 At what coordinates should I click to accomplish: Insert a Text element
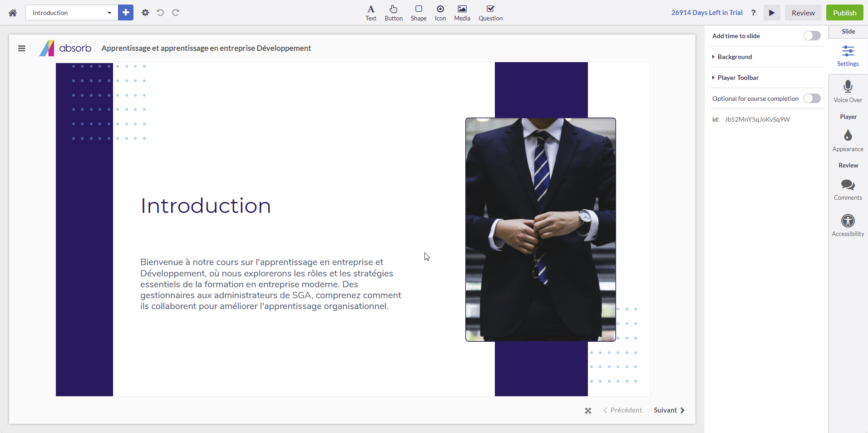[x=371, y=13]
